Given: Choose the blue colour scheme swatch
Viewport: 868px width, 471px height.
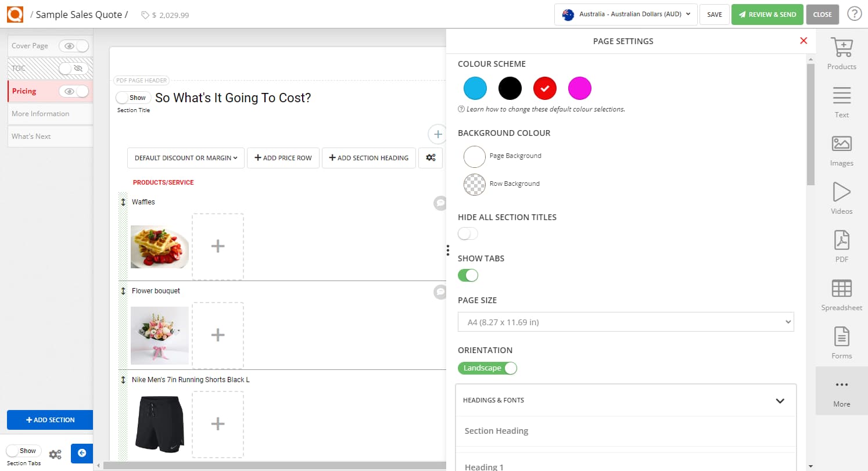Looking at the screenshot, I should coord(475,88).
